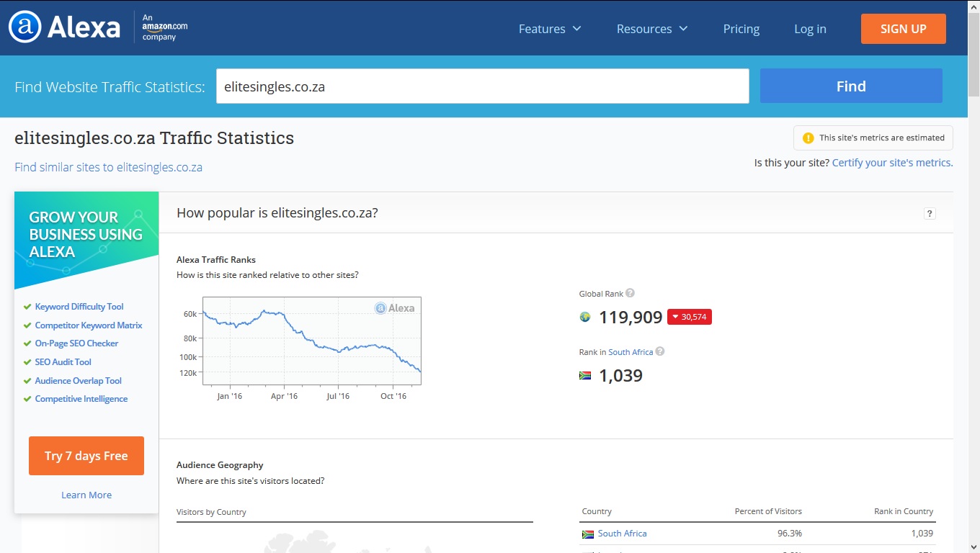The height and width of the screenshot is (553, 980).
Task: Click the Visitors by Country label
Action: tap(211, 512)
